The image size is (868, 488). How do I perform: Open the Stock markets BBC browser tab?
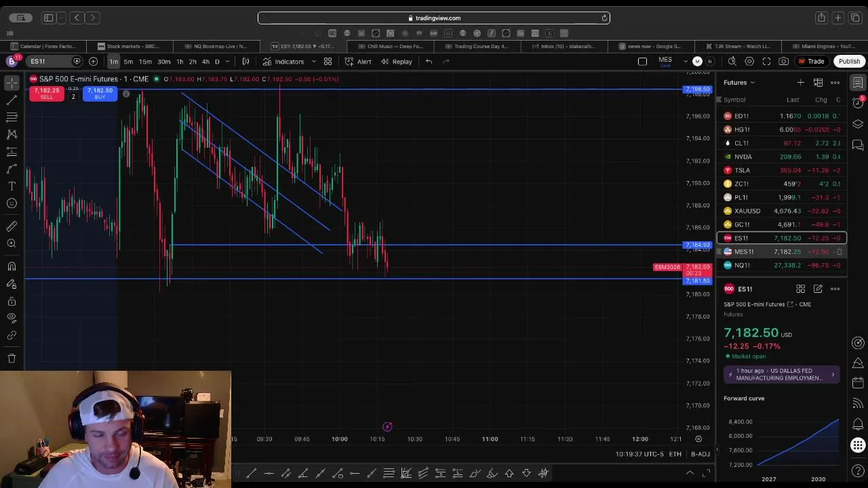[x=129, y=46]
